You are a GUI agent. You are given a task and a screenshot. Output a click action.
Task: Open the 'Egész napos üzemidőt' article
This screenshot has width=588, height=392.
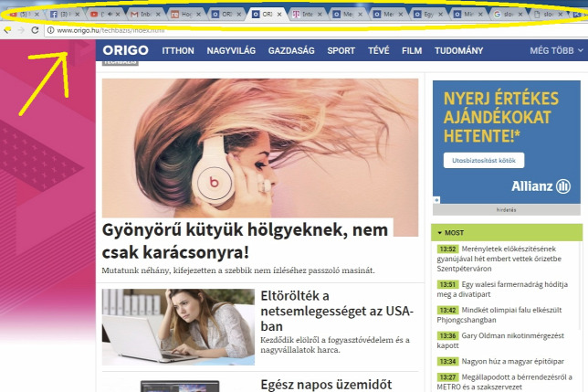click(x=326, y=385)
